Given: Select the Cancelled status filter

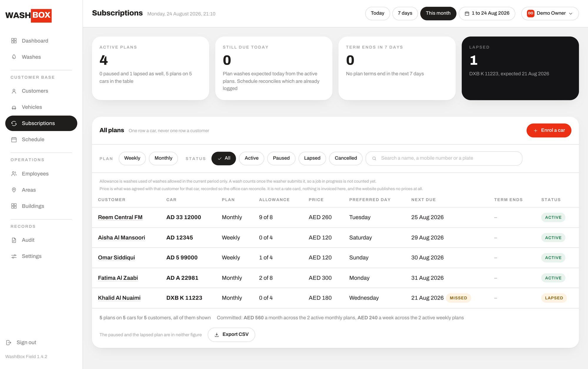Looking at the screenshot, I should tap(346, 158).
